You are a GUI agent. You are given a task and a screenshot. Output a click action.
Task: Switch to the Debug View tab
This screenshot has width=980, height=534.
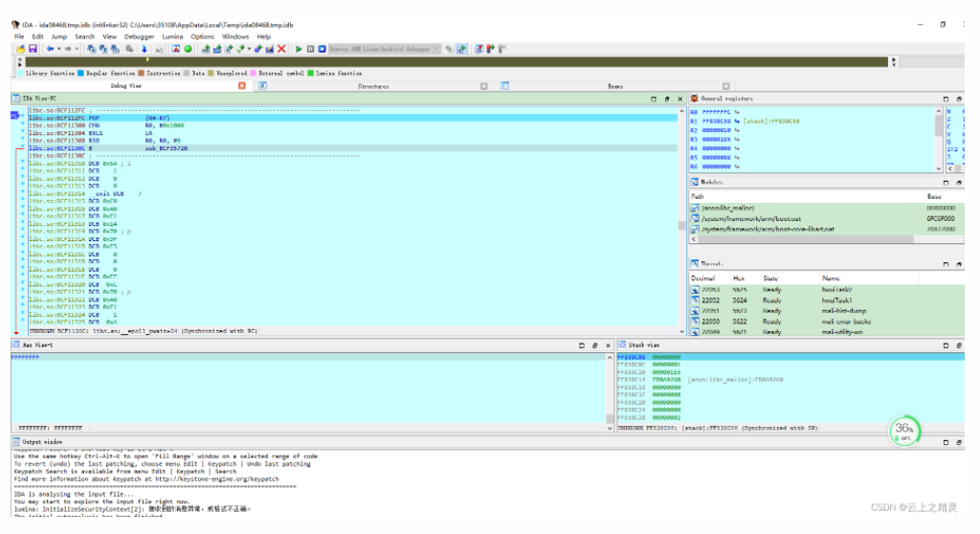click(x=126, y=86)
